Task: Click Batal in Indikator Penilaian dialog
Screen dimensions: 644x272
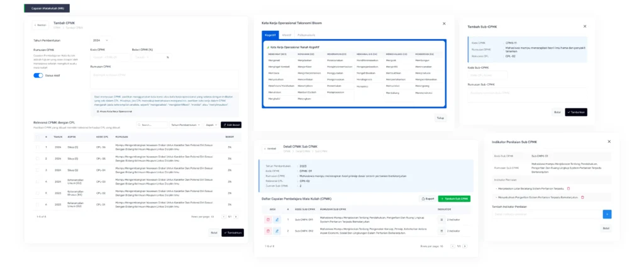Action: pos(606,228)
